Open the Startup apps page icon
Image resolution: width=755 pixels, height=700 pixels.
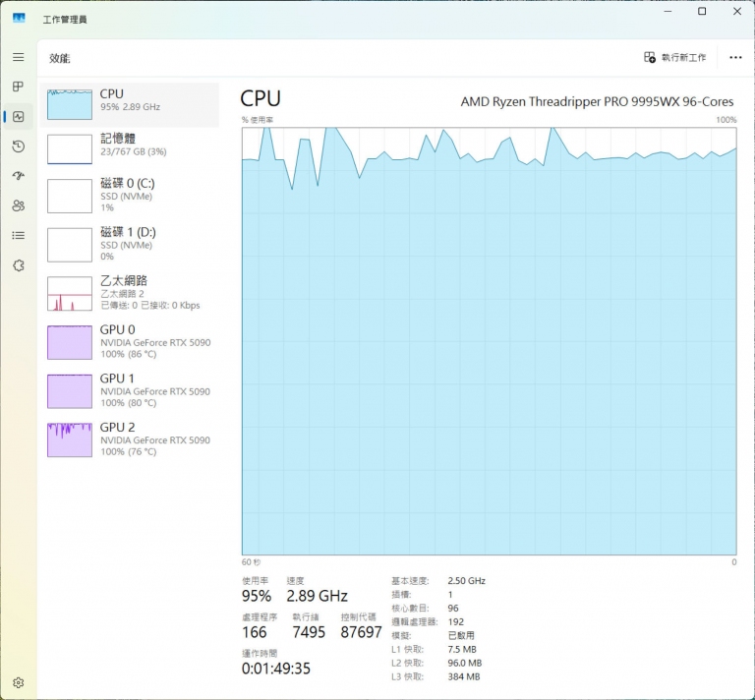[x=18, y=176]
